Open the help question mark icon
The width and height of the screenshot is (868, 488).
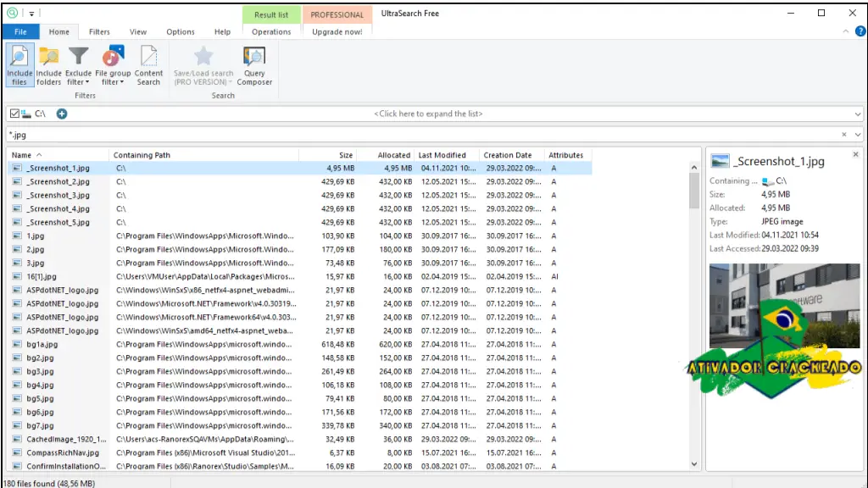(x=860, y=31)
